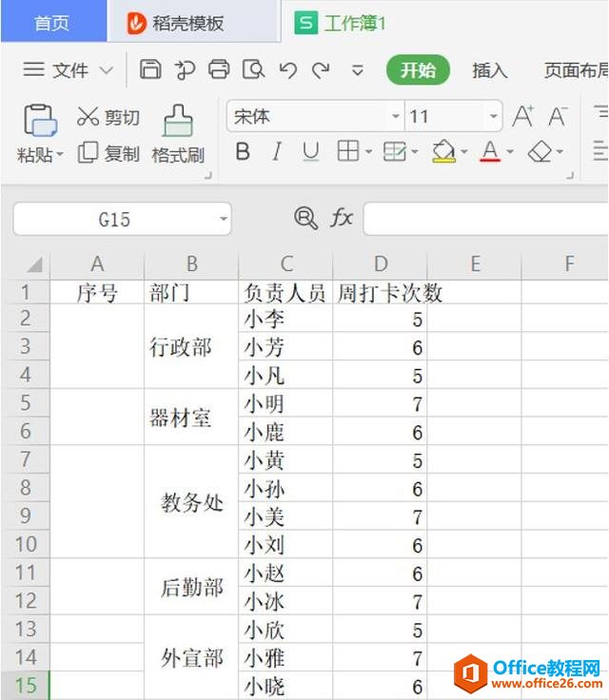
Task: Click the Paste clipboard icon
Action: click(x=40, y=121)
